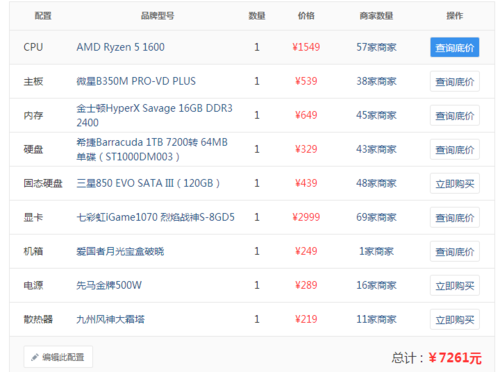Open the 三星850 EVO SATA III link
Screen dimensions: 500x372
[148, 183]
